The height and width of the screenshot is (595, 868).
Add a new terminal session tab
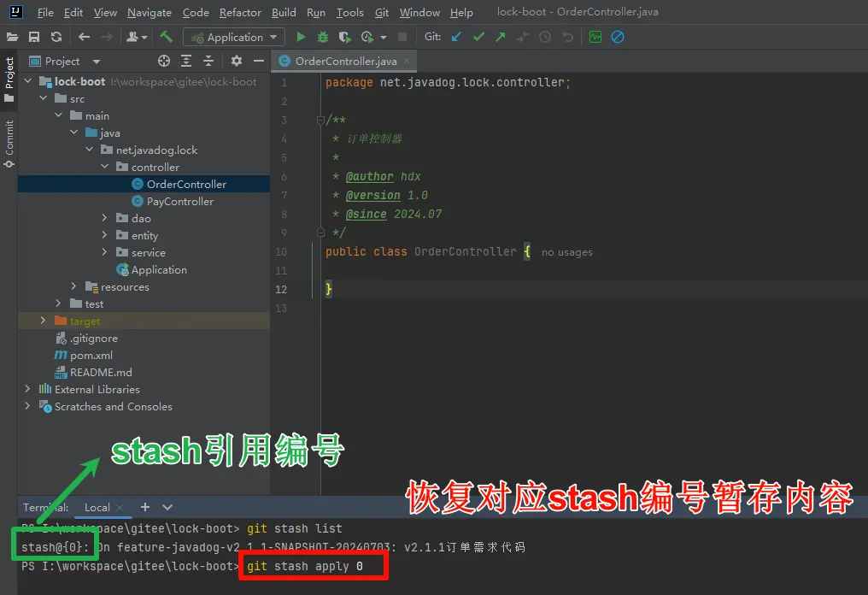(145, 507)
